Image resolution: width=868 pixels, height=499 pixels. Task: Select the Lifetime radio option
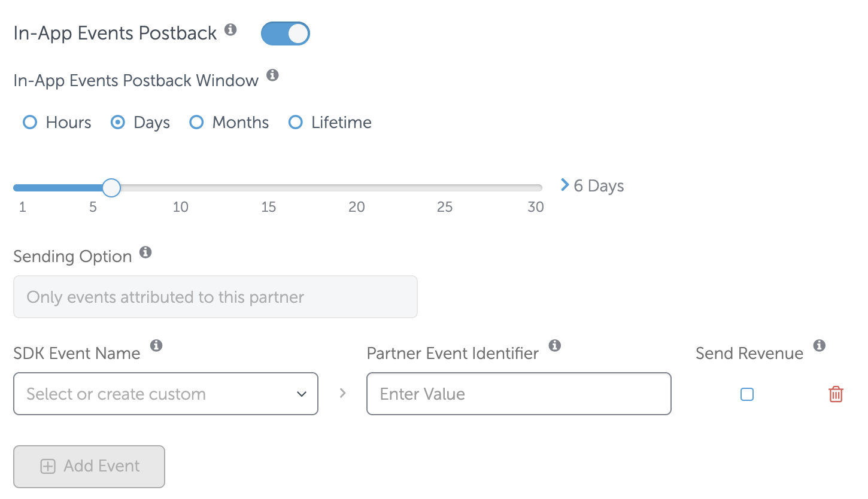(295, 123)
